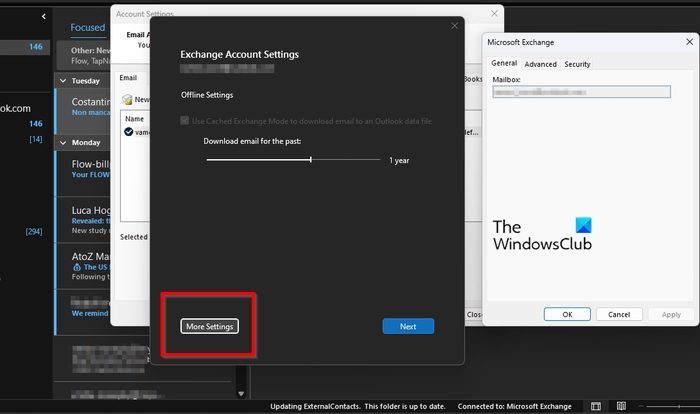700x414 pixels.
Task: Close the Microsoft Exchange dialog
Action: click(x=689, y=42)
